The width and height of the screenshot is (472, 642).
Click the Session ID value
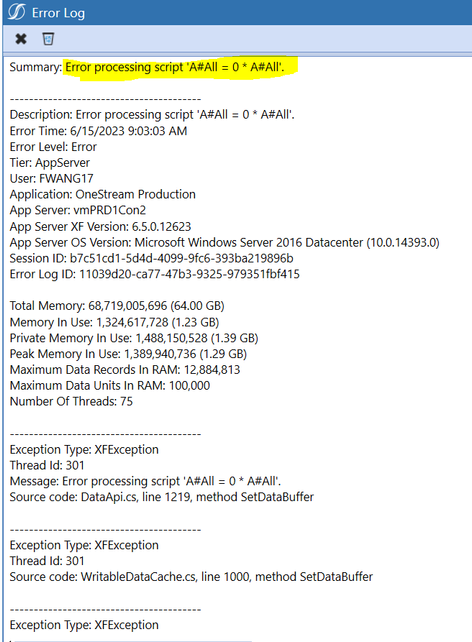click(x=181, y=258)
